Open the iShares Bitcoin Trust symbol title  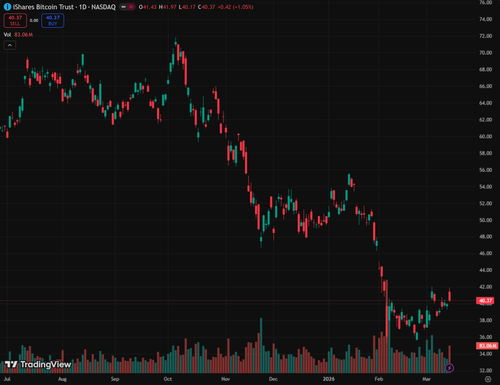[x=64, y=7]
